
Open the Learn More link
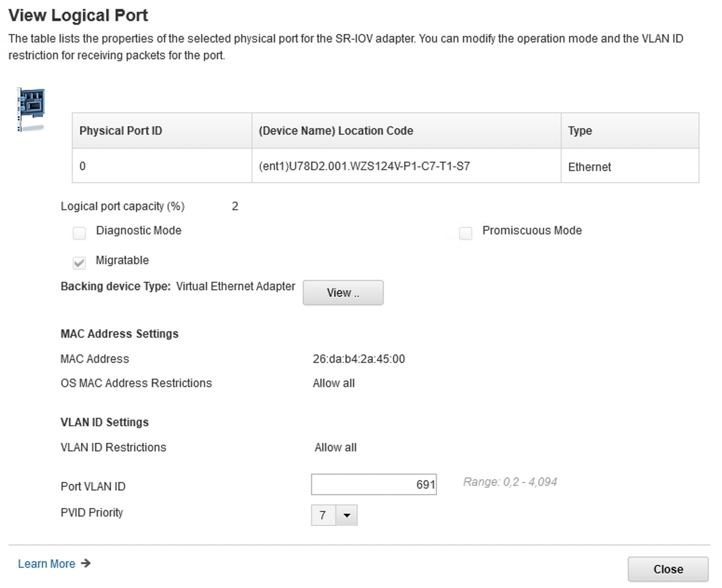(x=47, y=564)
